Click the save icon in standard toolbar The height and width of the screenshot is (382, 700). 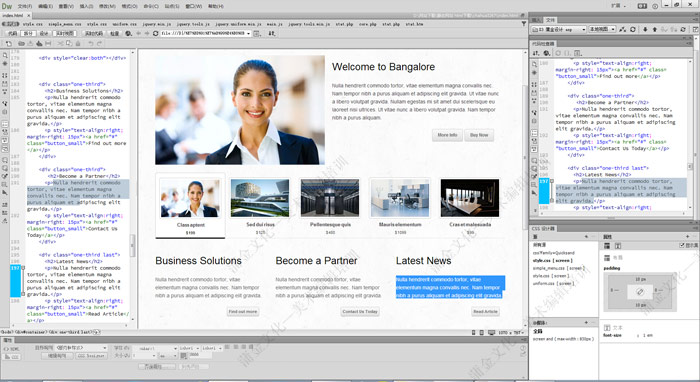[39, 44]
